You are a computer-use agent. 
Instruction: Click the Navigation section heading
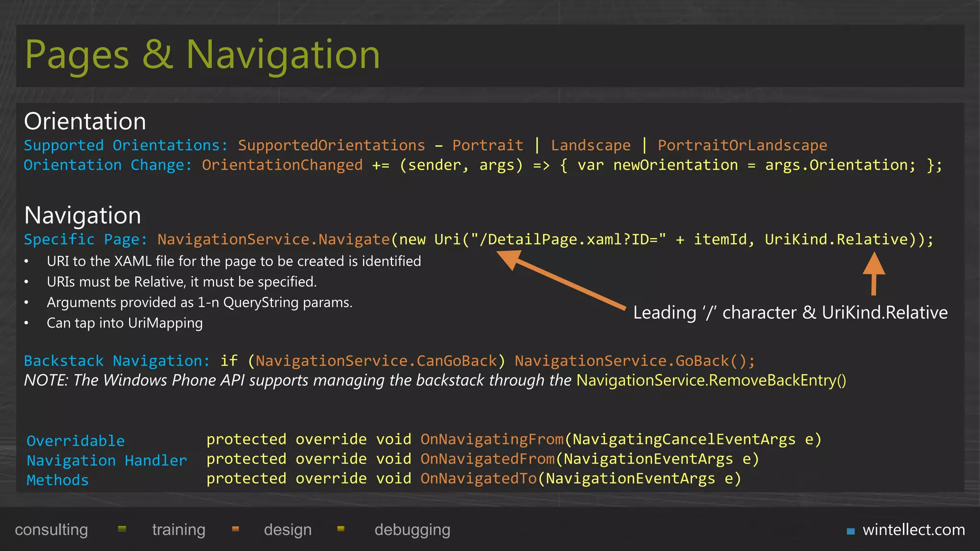82,216
